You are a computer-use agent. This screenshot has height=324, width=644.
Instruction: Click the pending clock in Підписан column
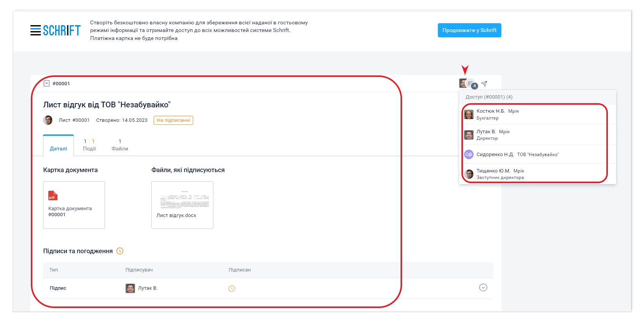point(232,289)
